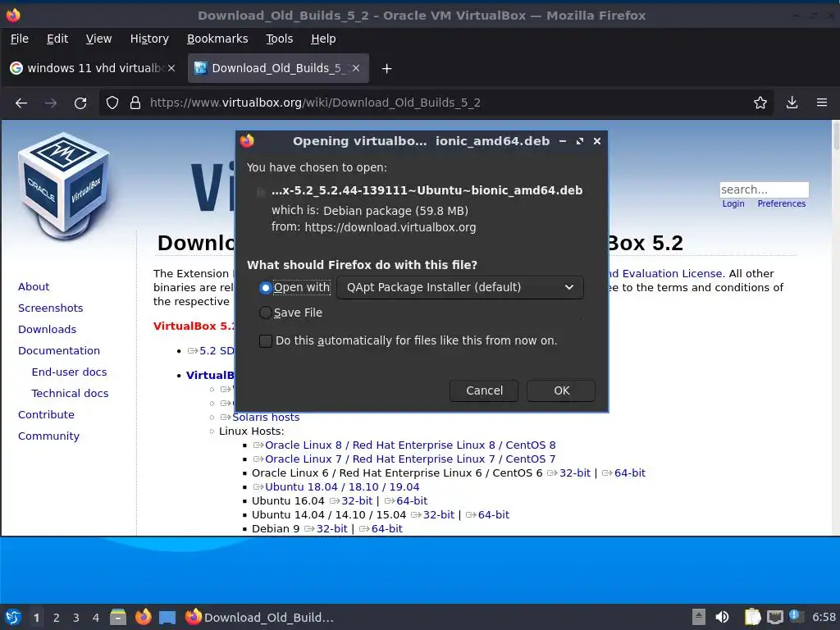Open Oracle Linux 8 download link
Image resolution: width=840 pixels, height=630 pixels.
410,445
